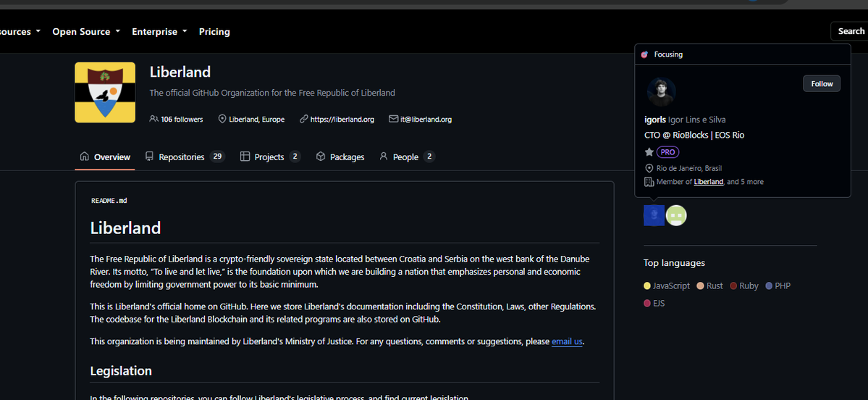Click the dark red Ruby color dot
Screen dimensions: 868x400
point(733,286)
